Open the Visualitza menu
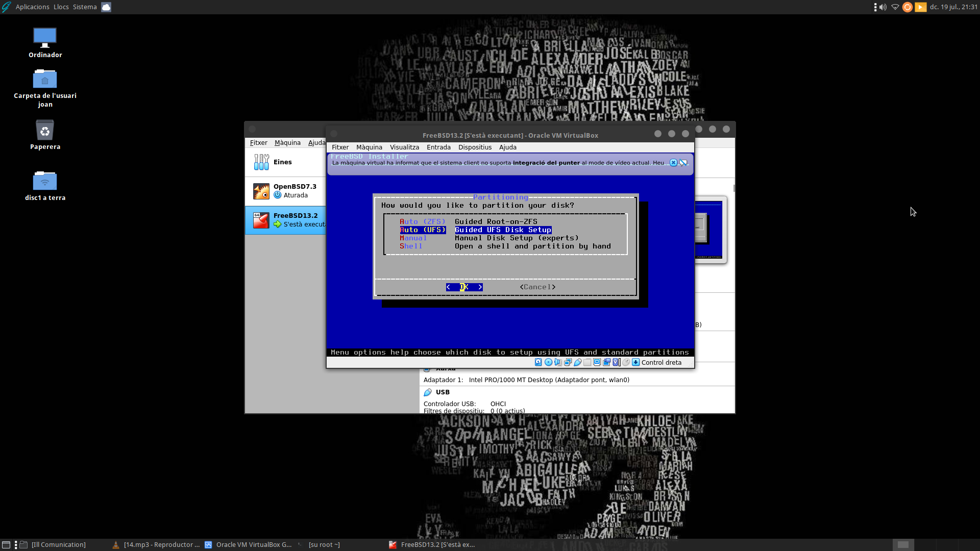This screenshot has height=551, width=980. click(x=404, y=147)
